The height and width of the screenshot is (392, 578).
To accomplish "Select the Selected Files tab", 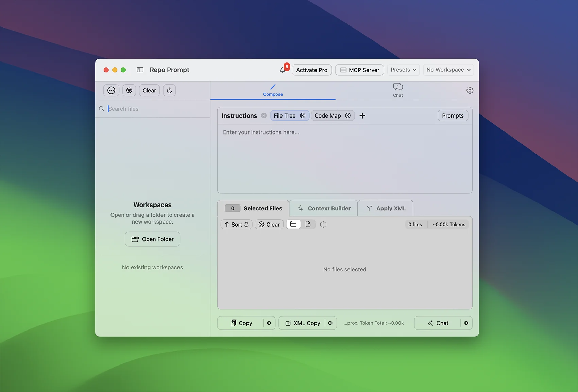I will click(253, 208).
